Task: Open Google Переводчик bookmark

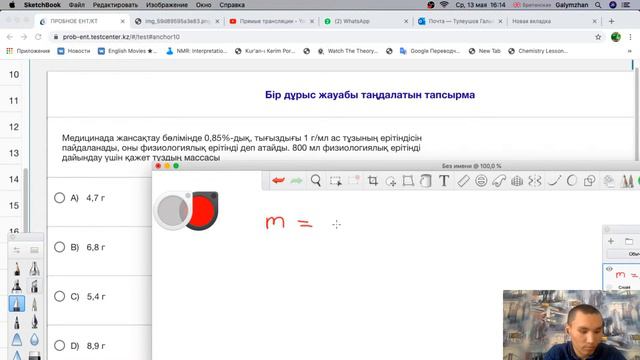Action: [430, 51]
